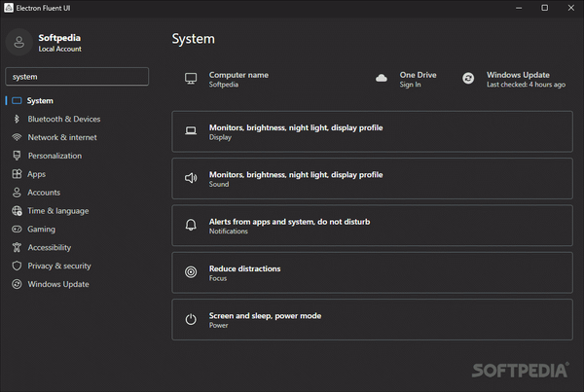
Task: Click the user avatar icon
Action: [x=19, y=42]
